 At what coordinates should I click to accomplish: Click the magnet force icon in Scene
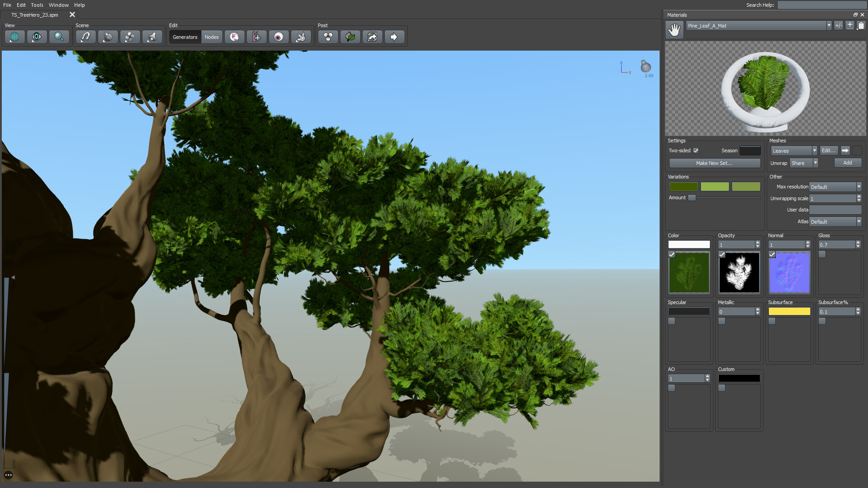(x=85, y=37)
